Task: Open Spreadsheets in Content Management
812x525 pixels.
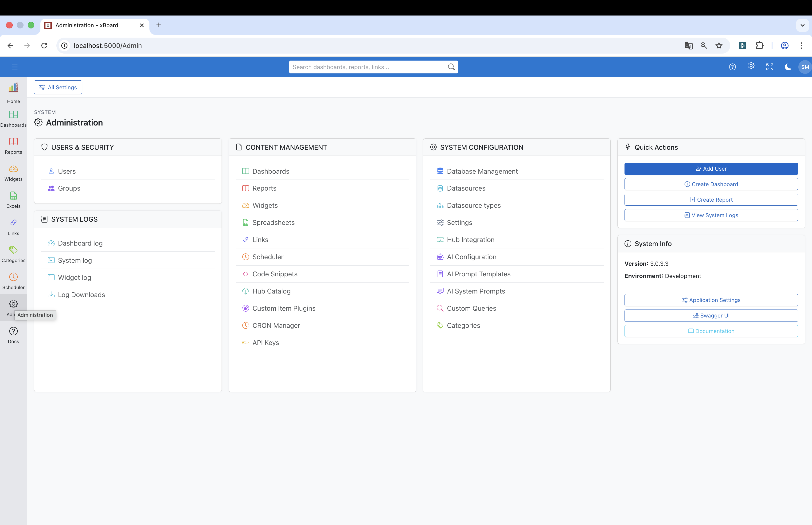Action: (x=322, y=223)
